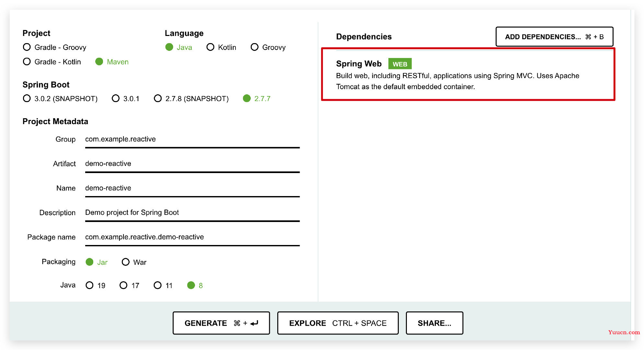Click the Project Metadata heading
644x350 pixels.
click(x=55, y=122)
